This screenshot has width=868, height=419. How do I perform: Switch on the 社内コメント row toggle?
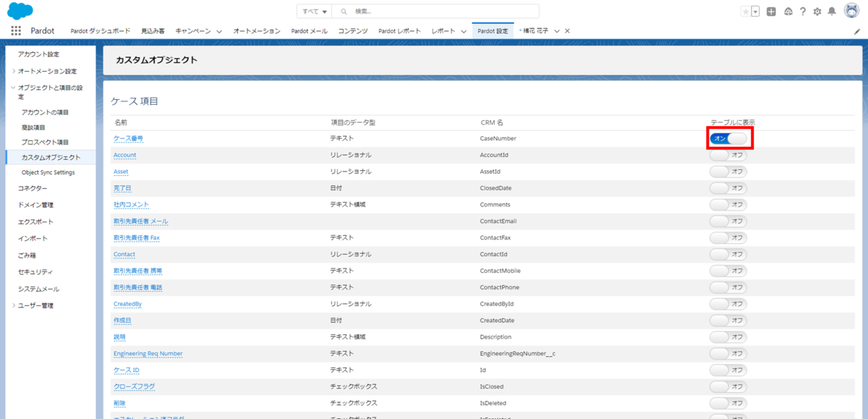pos(728,205)
